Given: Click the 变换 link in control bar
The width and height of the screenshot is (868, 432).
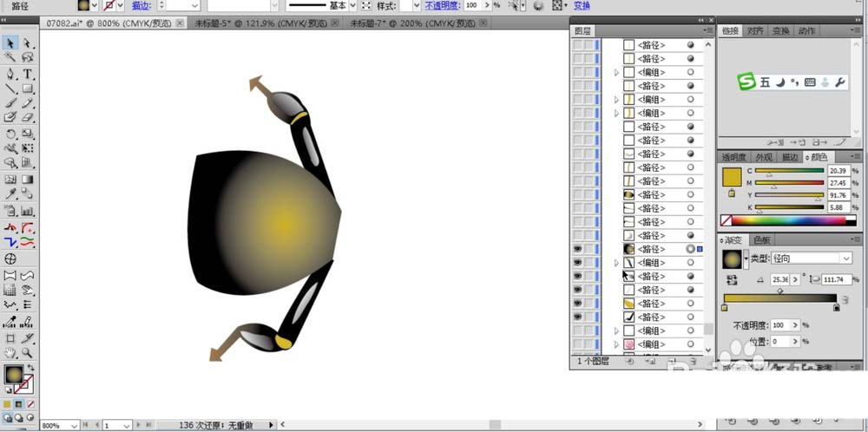Looking at the screenshot, I should coord(582,5).
